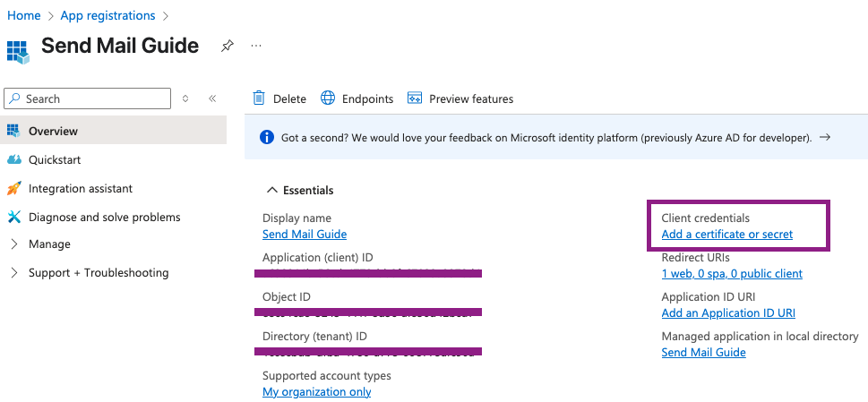This screenshot has width=868, height=402.
Task: Click My organization only link
Action: (316, 391)
